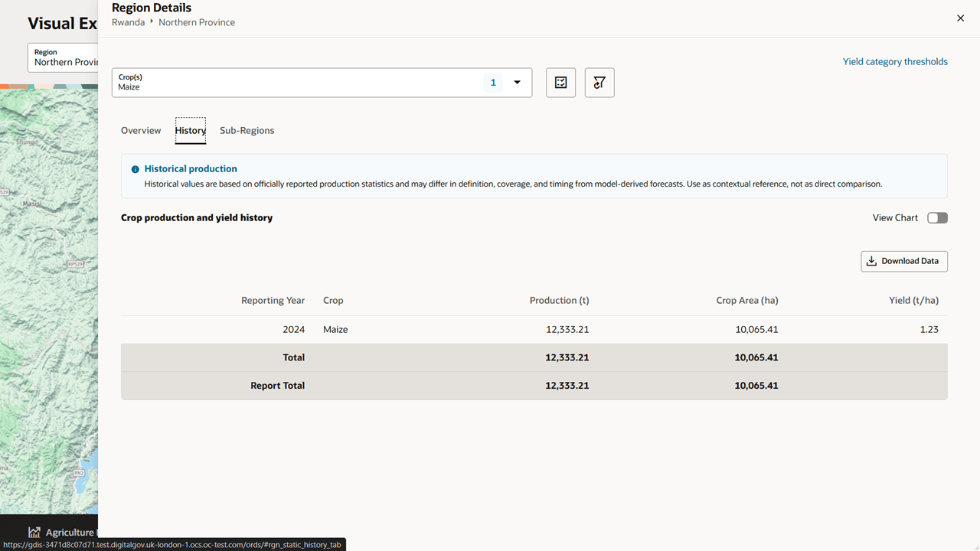Viewport: 980px width, 551px height.
Task: Switch to the Overview tab
Action: pyautogui.click(x=141, y=130)
